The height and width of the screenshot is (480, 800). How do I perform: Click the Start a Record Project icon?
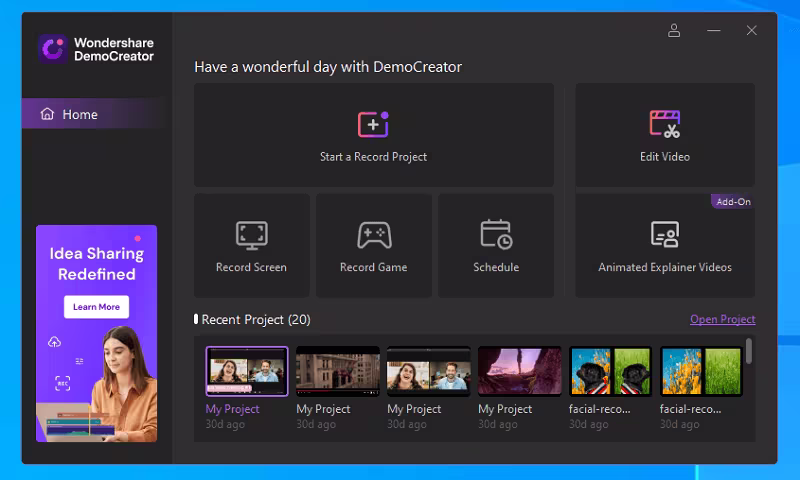click(373, 124)
